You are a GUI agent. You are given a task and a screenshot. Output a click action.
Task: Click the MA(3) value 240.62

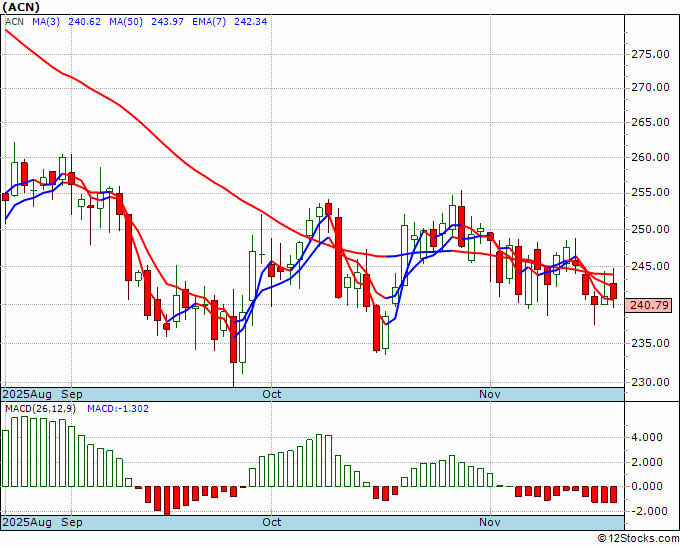point(85,22)
